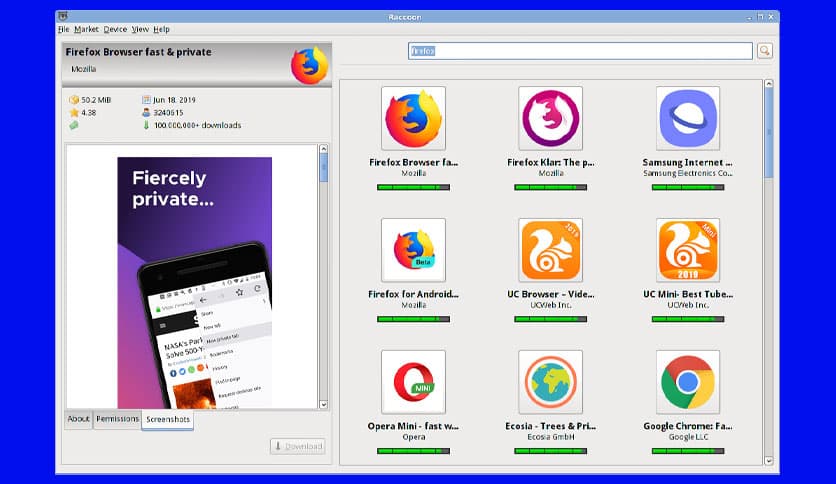
Task: Click the file size coin icon
Action: pyautogui.click(x=74, y=100)
